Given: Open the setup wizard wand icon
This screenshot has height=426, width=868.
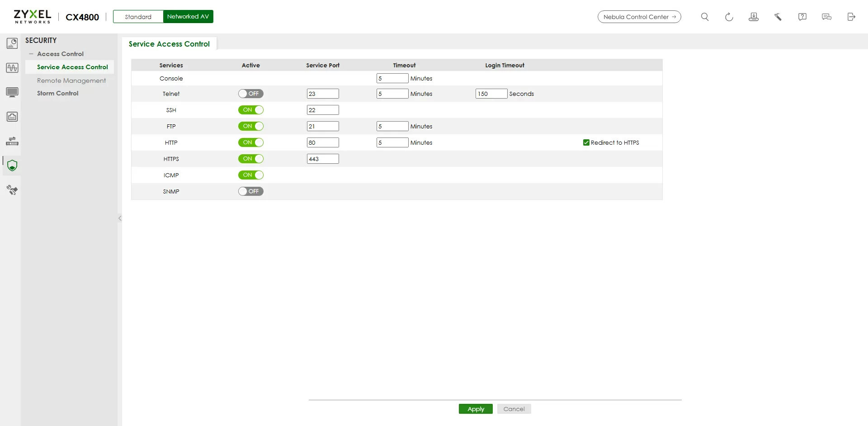Looking at the screenshot, I should (x=778, y=17).
